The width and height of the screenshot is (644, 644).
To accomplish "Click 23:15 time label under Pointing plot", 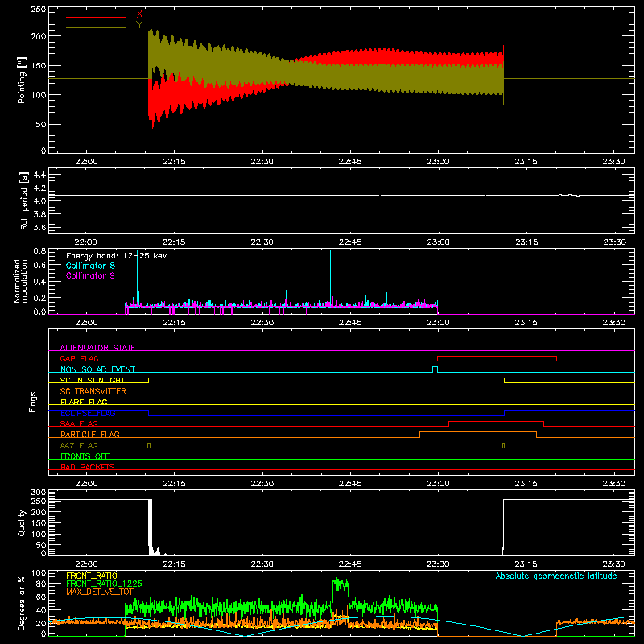I will [526, 162].
